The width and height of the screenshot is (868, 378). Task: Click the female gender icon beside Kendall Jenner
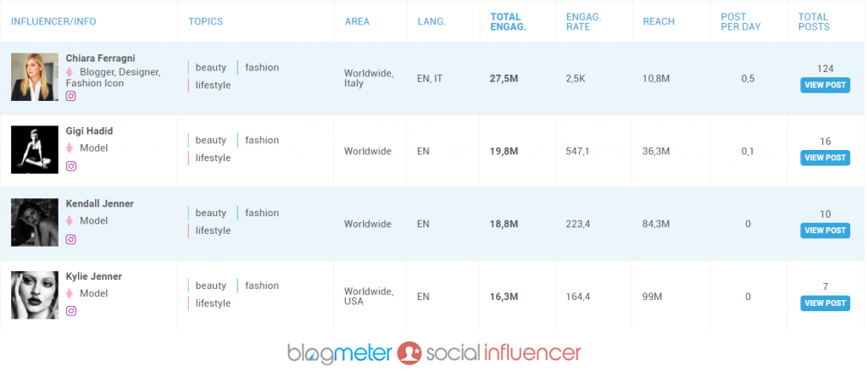pos(71,221)
